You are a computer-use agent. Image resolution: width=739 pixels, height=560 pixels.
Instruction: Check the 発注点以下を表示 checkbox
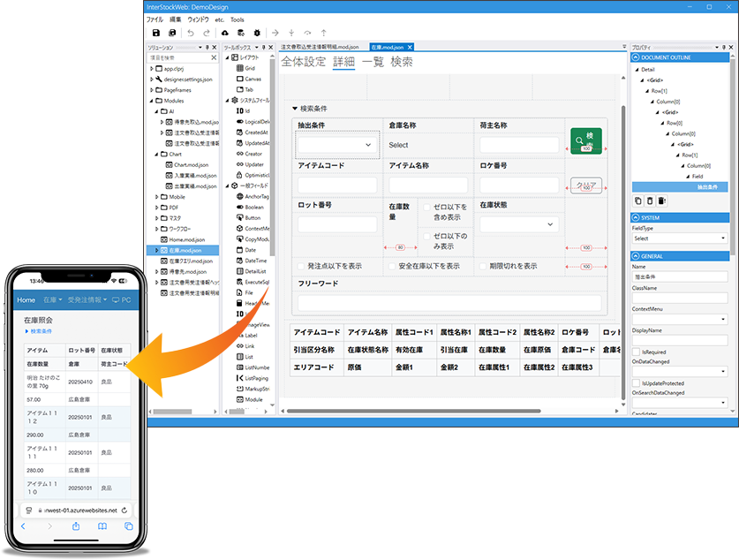(x=302, y=266)
